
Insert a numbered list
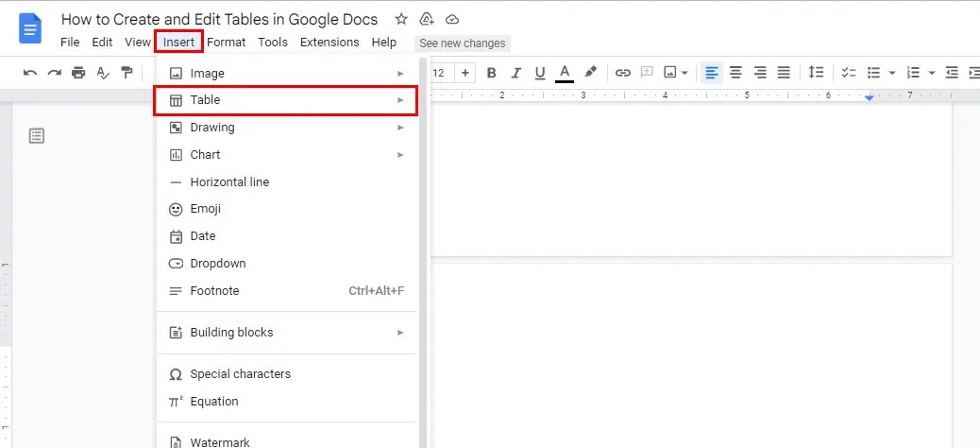pos(913,73)
